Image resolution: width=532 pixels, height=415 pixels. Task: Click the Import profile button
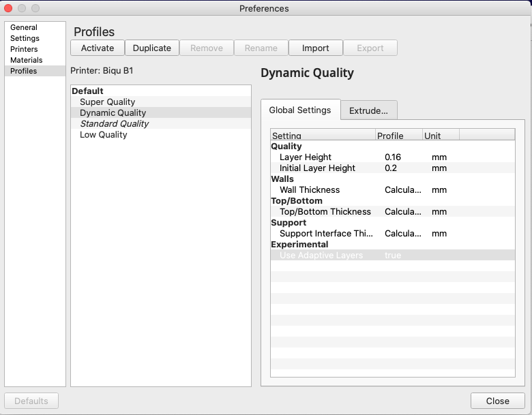point(316,48)
